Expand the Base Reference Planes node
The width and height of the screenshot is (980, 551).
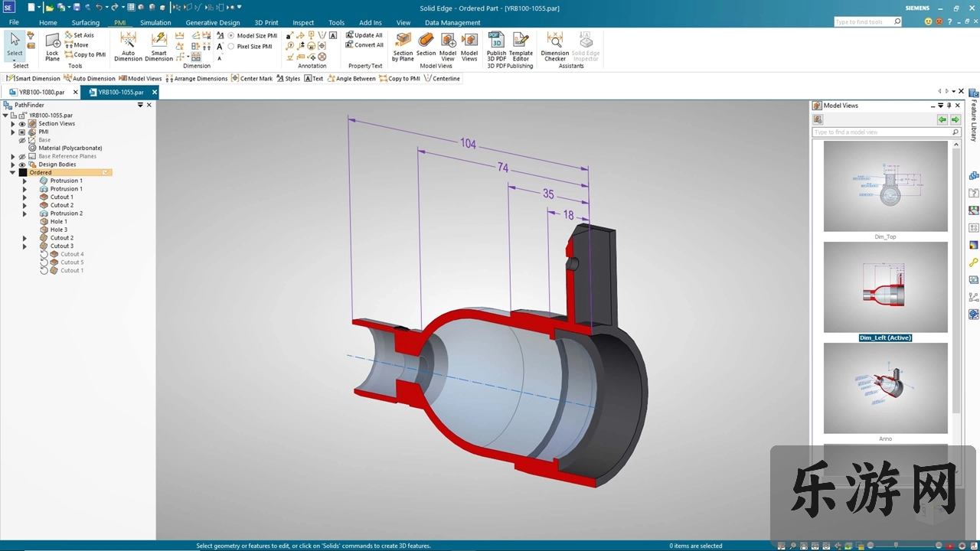tap(12, 156)
